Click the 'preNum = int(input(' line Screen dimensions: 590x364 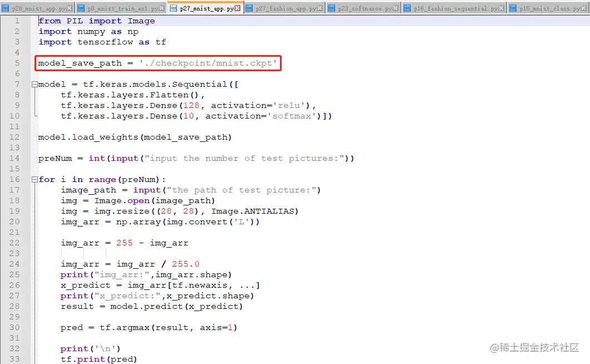196,159
